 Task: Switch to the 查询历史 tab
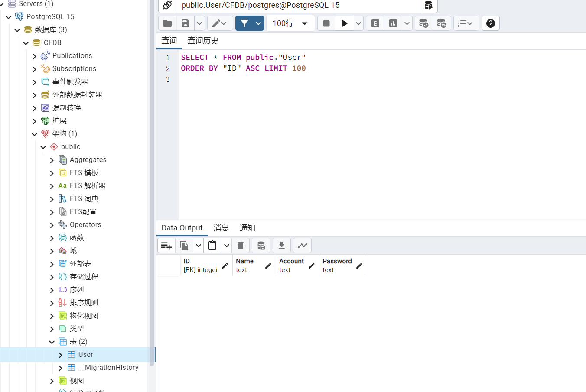[x=203, y=41]
